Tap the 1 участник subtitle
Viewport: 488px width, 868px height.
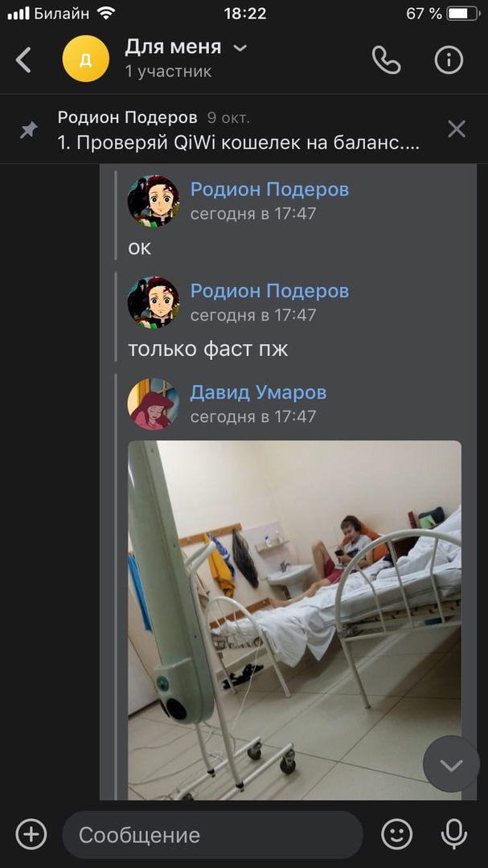[168, 72]
